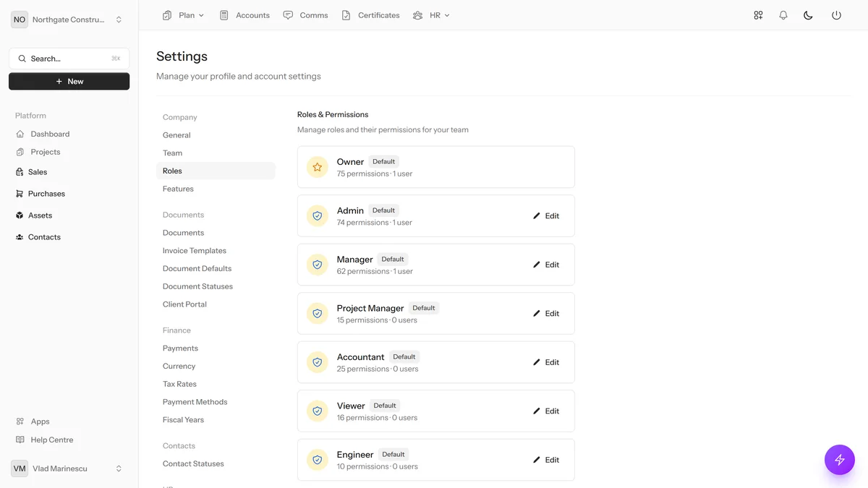The height and width of the screenshot is (488, 868).
Task: Click the Project Manager shield icon
Action: pos(317,313)
